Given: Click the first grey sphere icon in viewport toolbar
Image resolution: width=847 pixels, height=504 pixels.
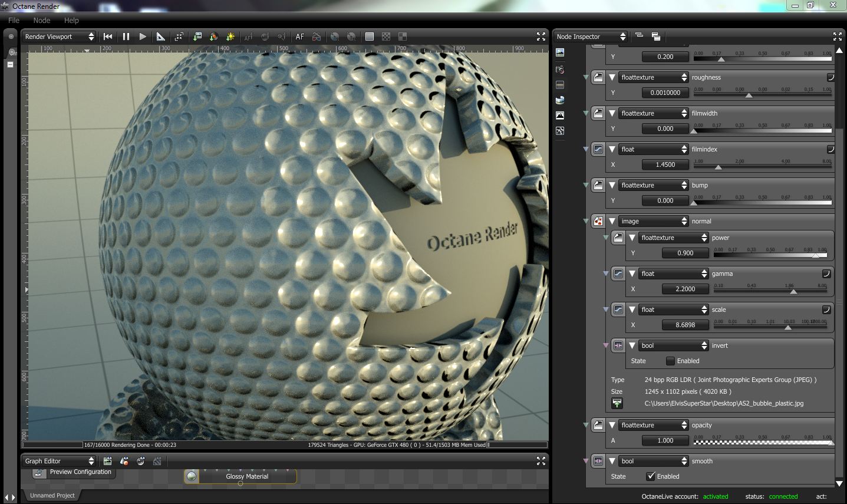Looking at the screenshot, I should (335, 37).
